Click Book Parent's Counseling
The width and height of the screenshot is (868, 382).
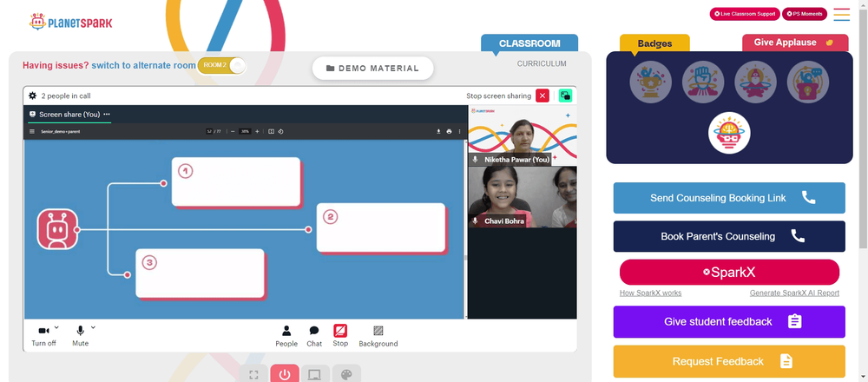(729, 236)
